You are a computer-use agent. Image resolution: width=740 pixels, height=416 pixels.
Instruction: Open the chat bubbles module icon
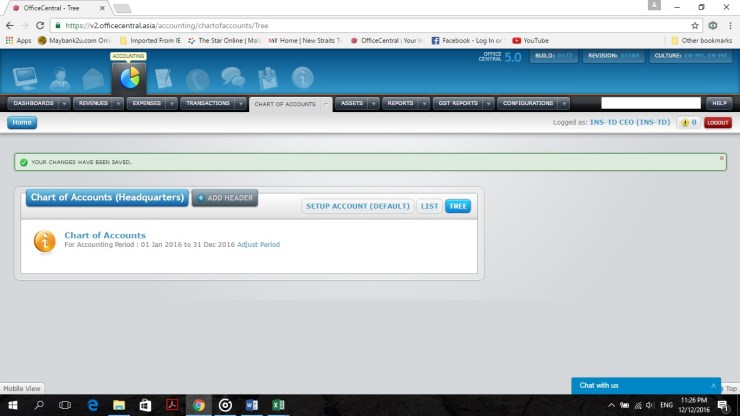pyautogui.click(x=232, y=77)
